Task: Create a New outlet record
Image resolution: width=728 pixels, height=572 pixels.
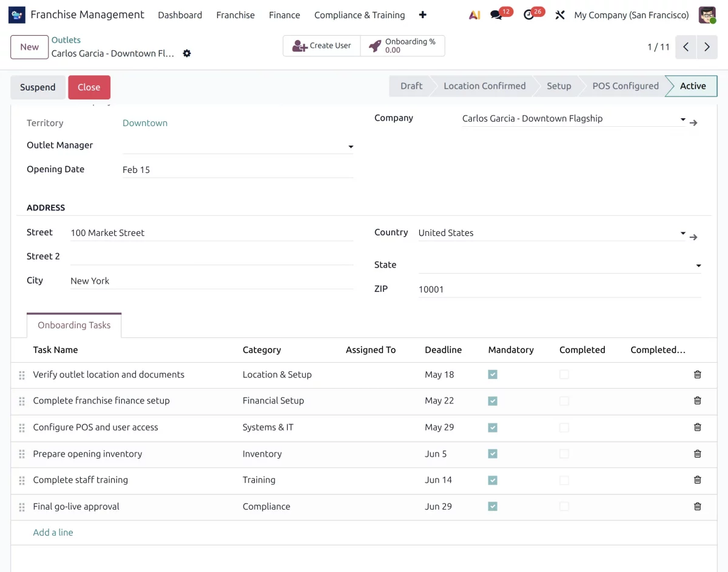Action: [x=29, y=47]
